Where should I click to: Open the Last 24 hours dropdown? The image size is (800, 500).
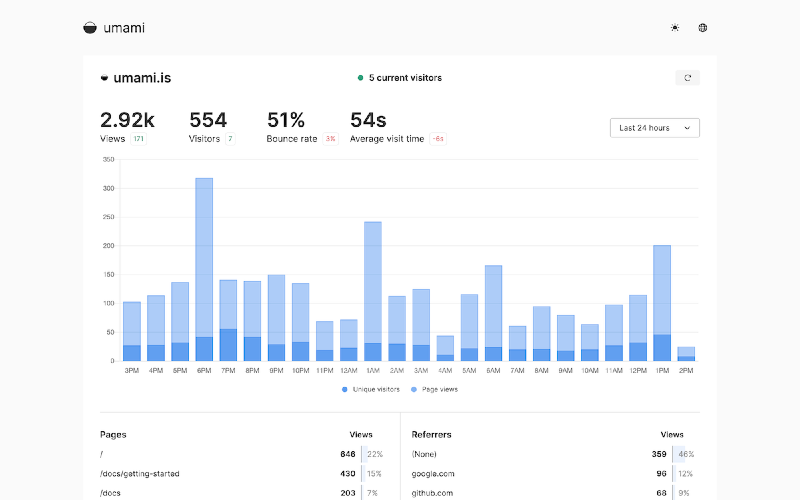[x=654, y=128]
